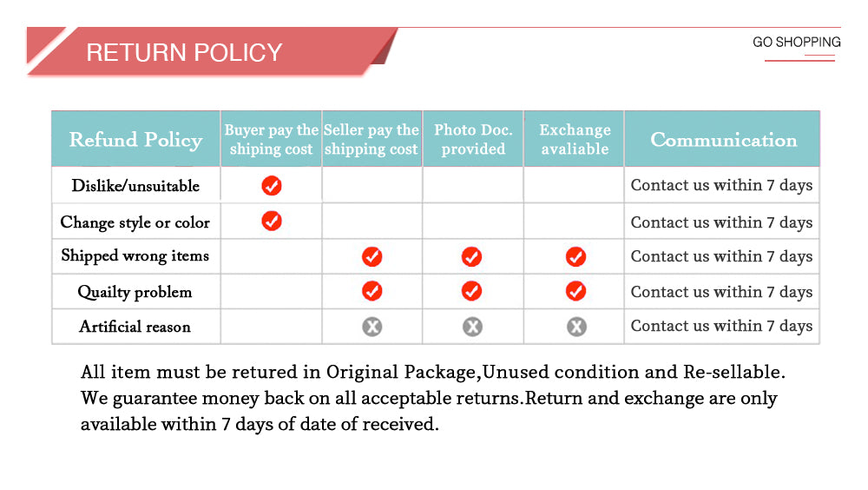Click the RETURN POLICY banner heading
Screen dimensions: 868x490
(184, 53)
